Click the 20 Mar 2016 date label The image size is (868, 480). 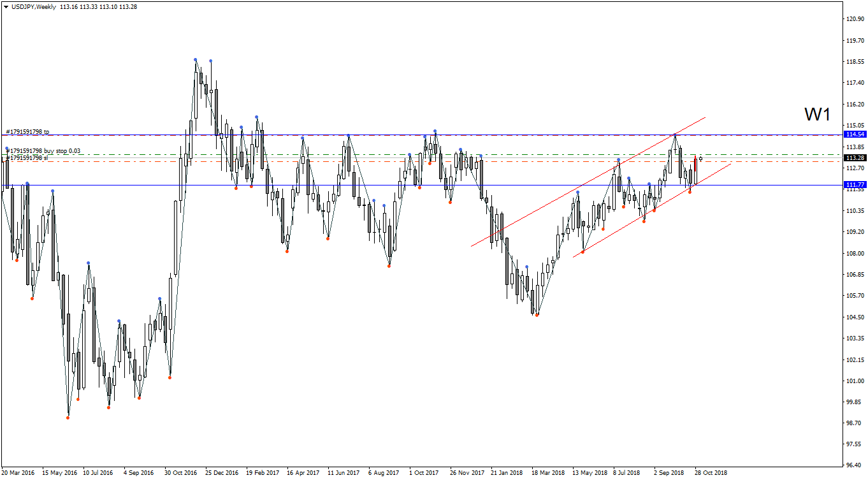18,473
